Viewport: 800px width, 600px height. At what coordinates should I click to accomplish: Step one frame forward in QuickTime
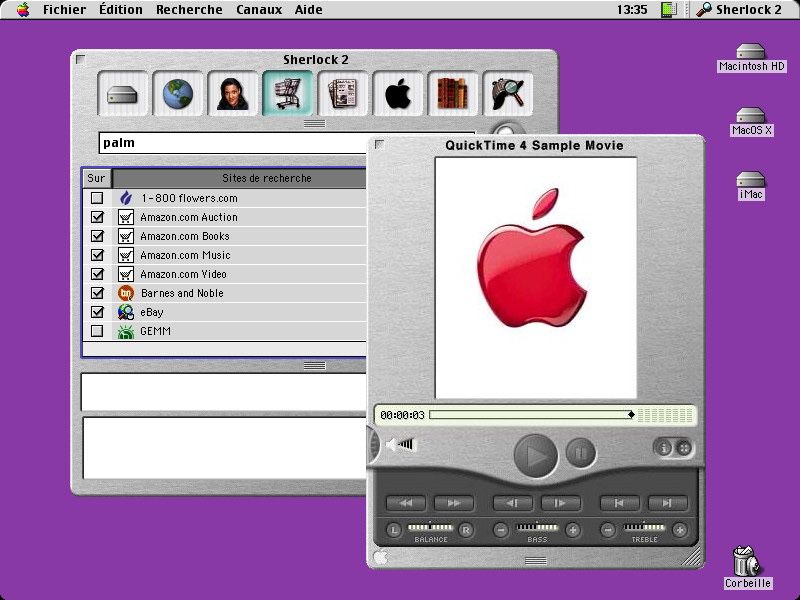(561, 503)
